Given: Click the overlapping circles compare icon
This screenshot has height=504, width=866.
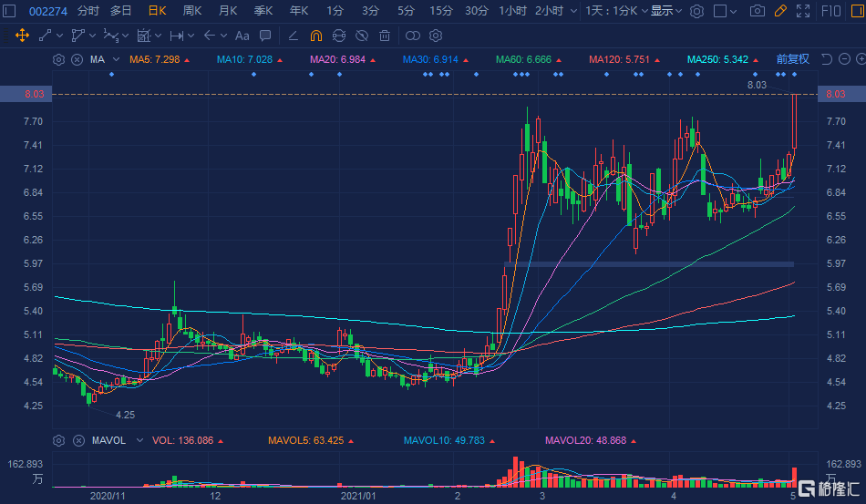Looking at the screenshot, I should click(x=413, y=36).
